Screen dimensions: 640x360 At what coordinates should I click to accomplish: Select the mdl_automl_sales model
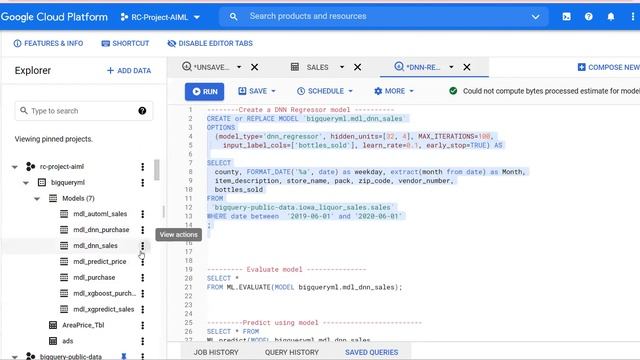[100, 214]
